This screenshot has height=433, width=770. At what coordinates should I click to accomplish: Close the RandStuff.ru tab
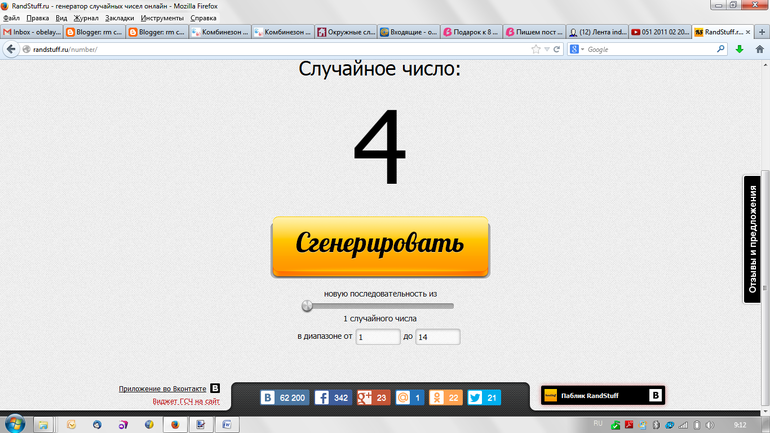coord(748,32)
